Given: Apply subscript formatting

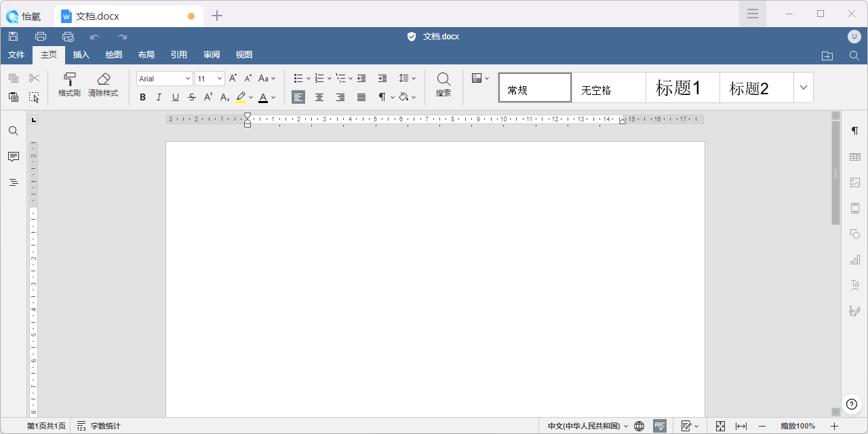Looking at the screenshot, I should tap(224, 97).
